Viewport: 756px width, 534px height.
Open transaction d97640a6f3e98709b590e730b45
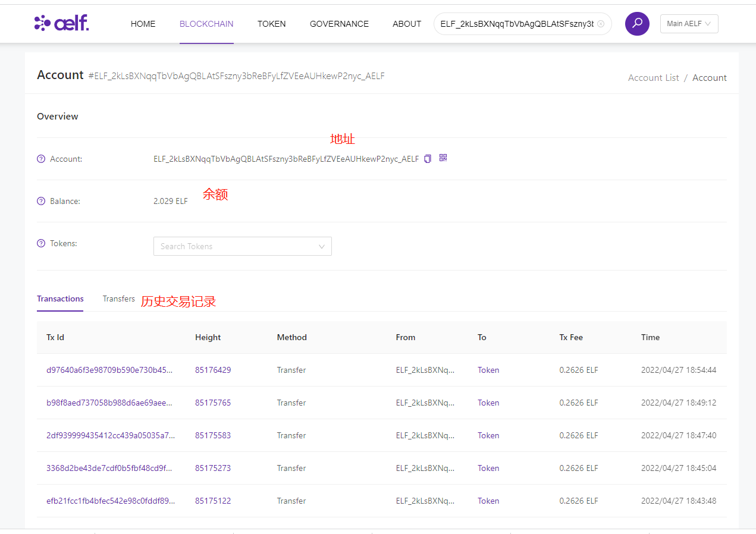(x=109, y=370)
